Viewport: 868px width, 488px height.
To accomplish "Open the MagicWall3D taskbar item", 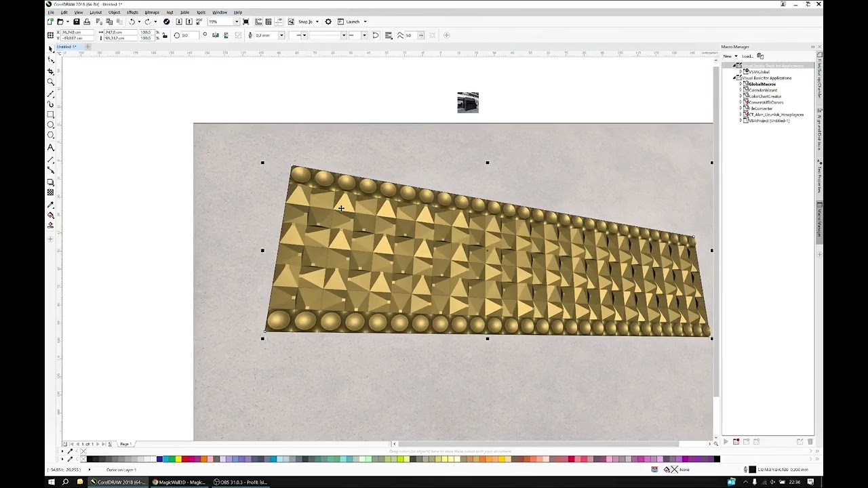I will click(x=179, y=482).
